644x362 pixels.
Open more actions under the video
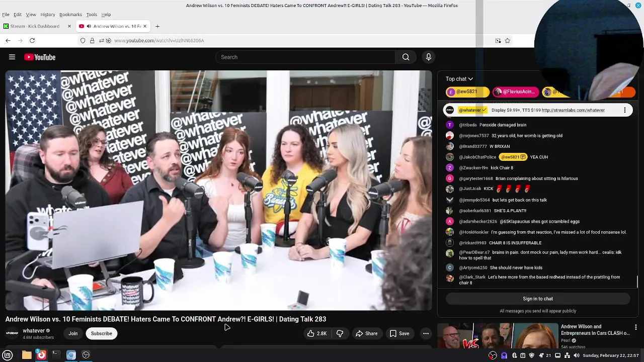426,333
